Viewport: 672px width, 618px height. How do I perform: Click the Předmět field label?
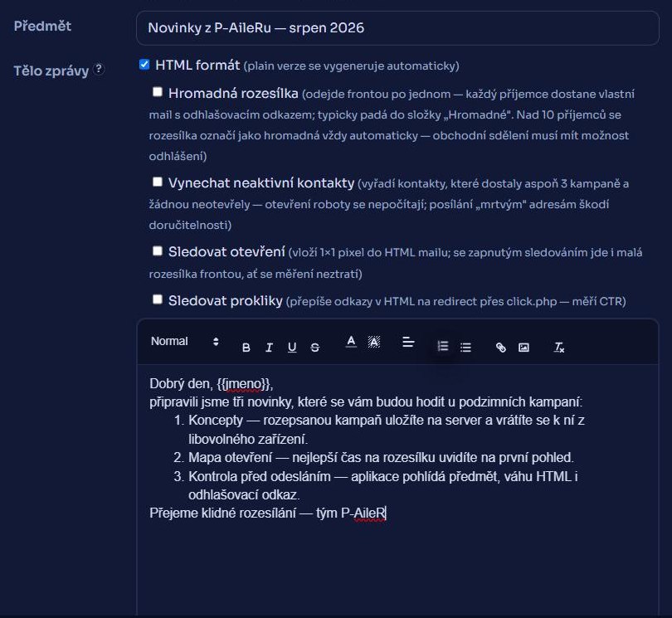[42, 27]
